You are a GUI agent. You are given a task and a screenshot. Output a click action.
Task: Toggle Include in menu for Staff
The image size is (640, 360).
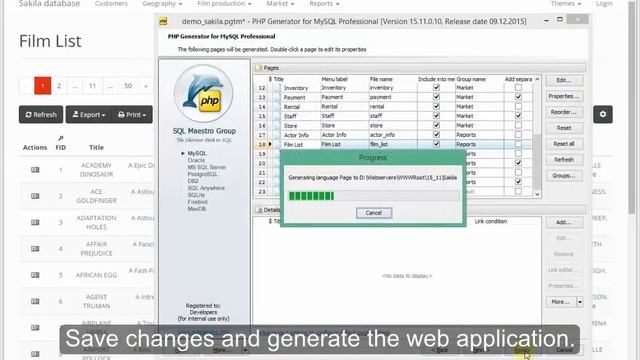(x=436, y=116)
